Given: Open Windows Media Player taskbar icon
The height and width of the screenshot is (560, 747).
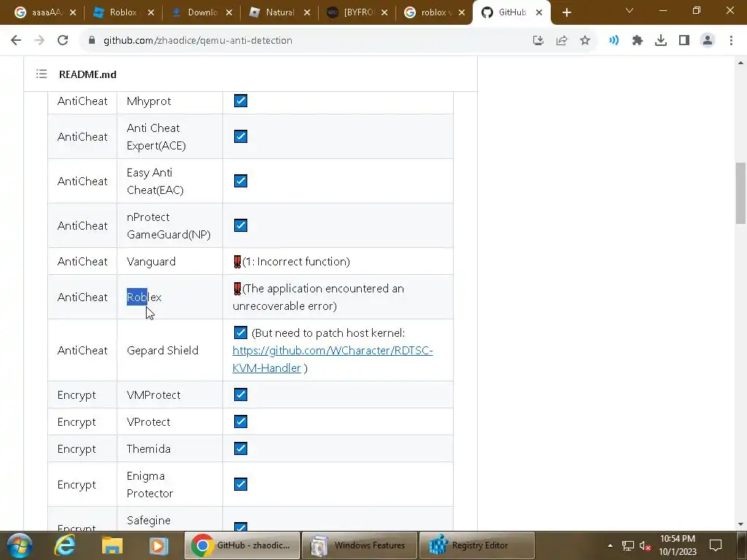Looking at the screenshot, I should (158, 545).
